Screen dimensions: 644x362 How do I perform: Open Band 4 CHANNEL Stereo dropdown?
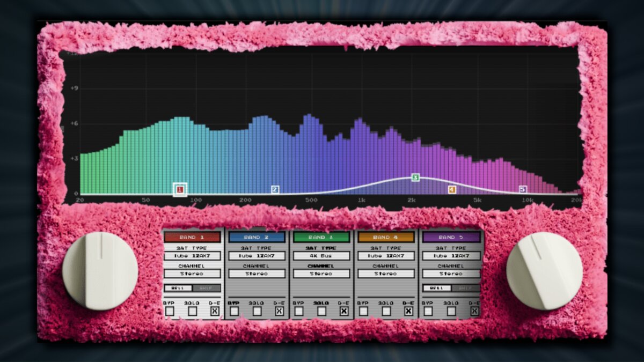point(386,274)
